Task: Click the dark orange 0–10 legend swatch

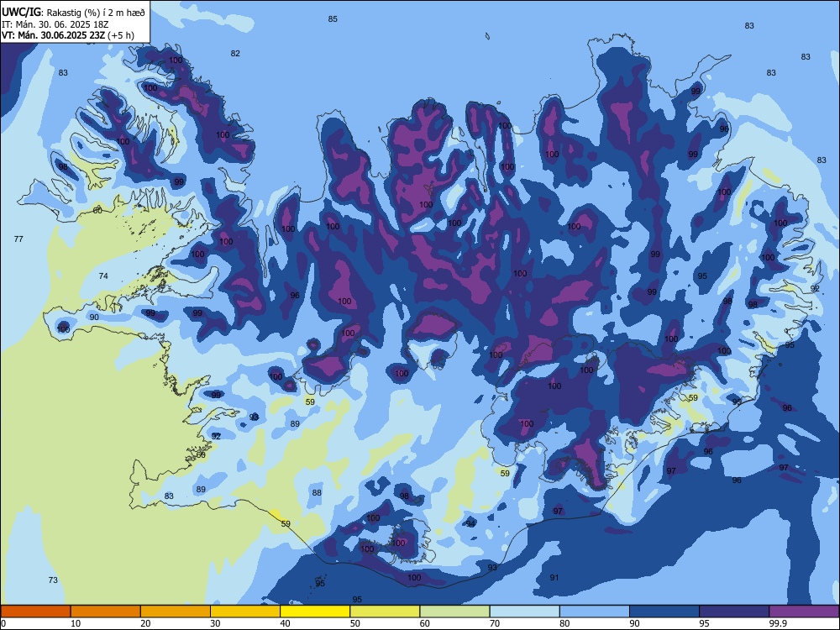Action: pyautogui.click(x=35, y=612)
